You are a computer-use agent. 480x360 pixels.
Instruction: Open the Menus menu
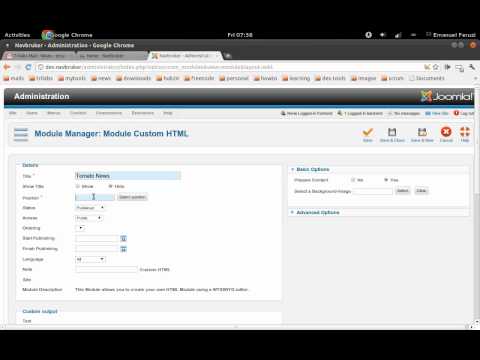pos(54,113)
